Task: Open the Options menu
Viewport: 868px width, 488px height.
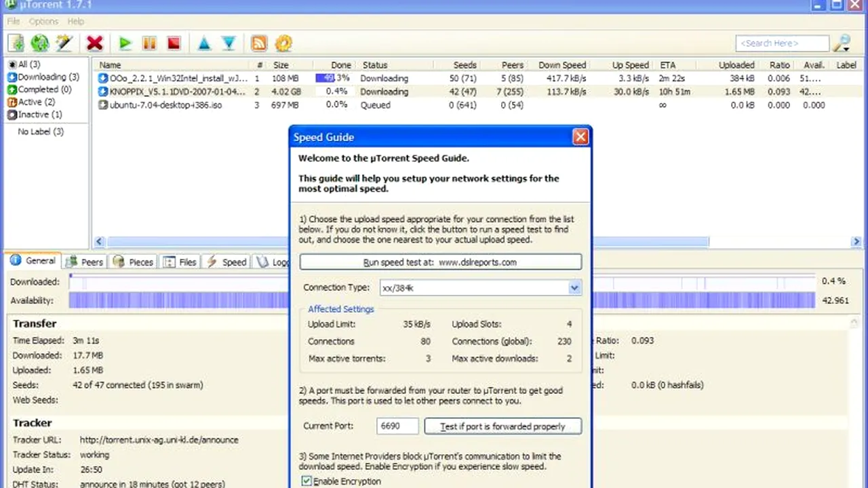Action: point(43,21)
